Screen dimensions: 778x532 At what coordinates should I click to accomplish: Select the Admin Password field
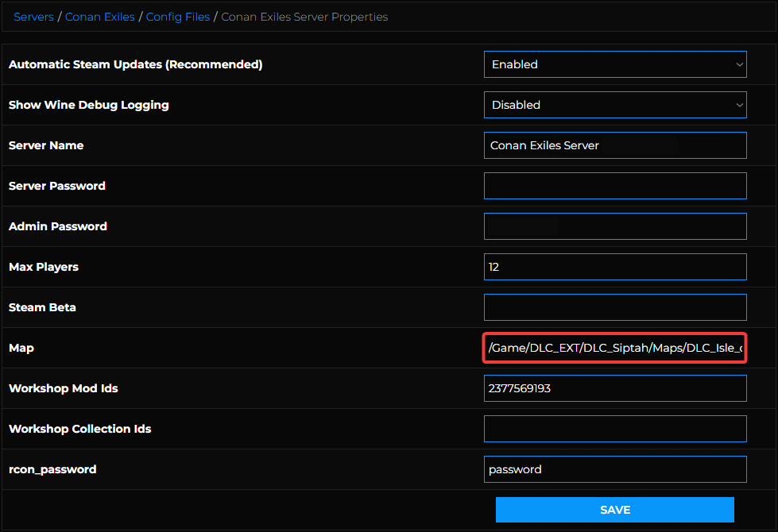pyautogui.click(x=614, y=226)
